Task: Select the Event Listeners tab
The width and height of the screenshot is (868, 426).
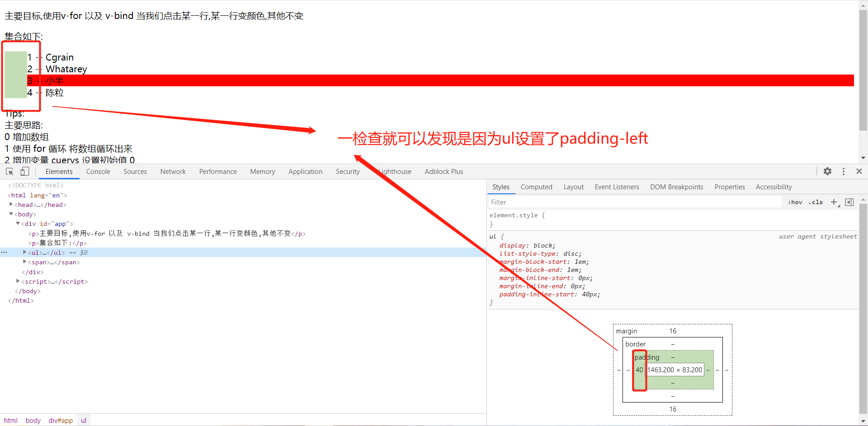Action: coord(617,187)
